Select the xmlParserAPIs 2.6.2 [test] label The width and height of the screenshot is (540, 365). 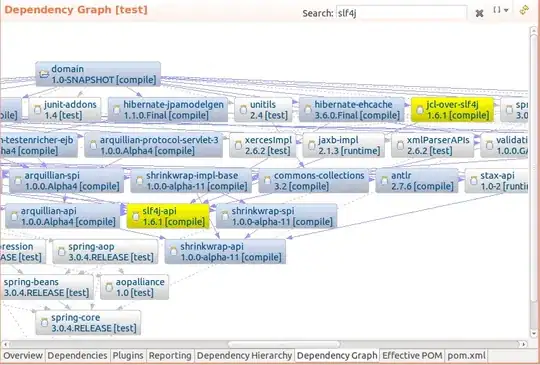click(438, 145)
